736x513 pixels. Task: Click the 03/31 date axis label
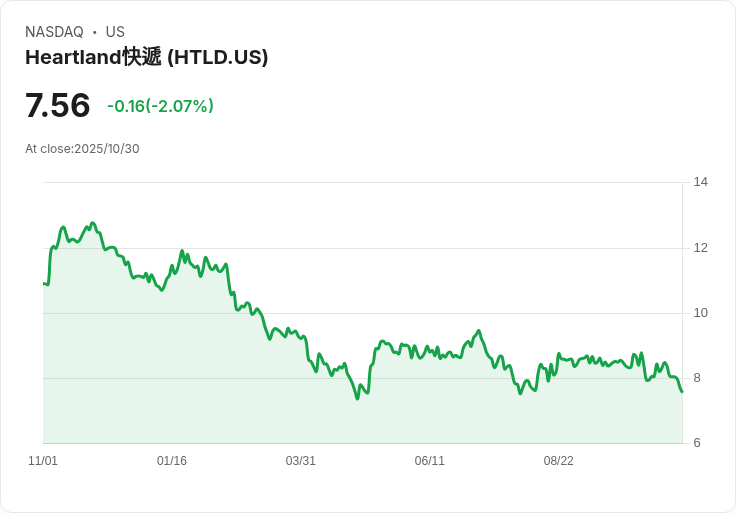coord(300,460)
